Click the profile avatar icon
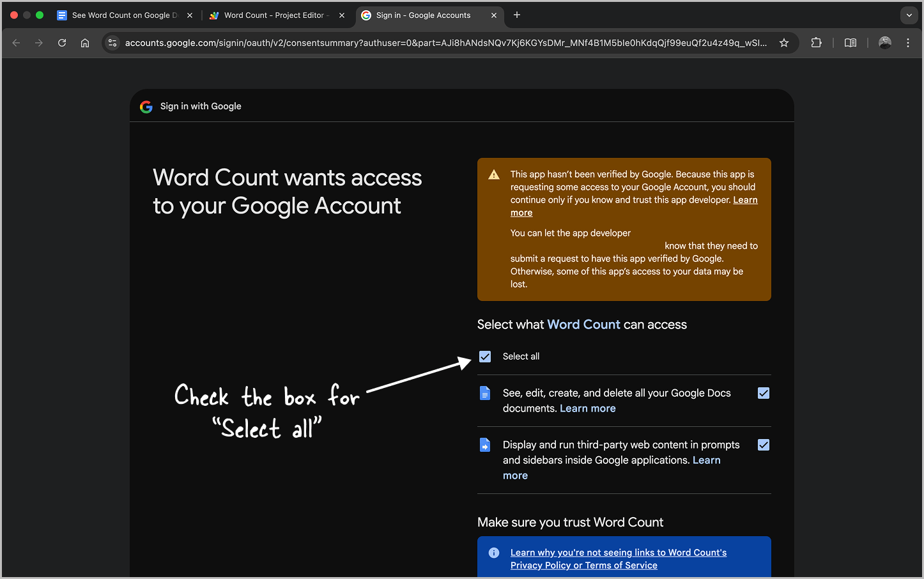 (885, 43)
